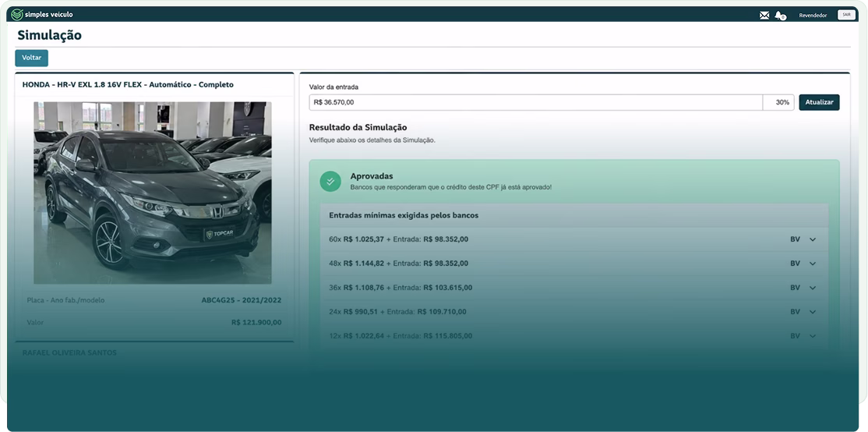Click the green Aprovadas checkmark icon
868x432 pixels.
[330, 181]
